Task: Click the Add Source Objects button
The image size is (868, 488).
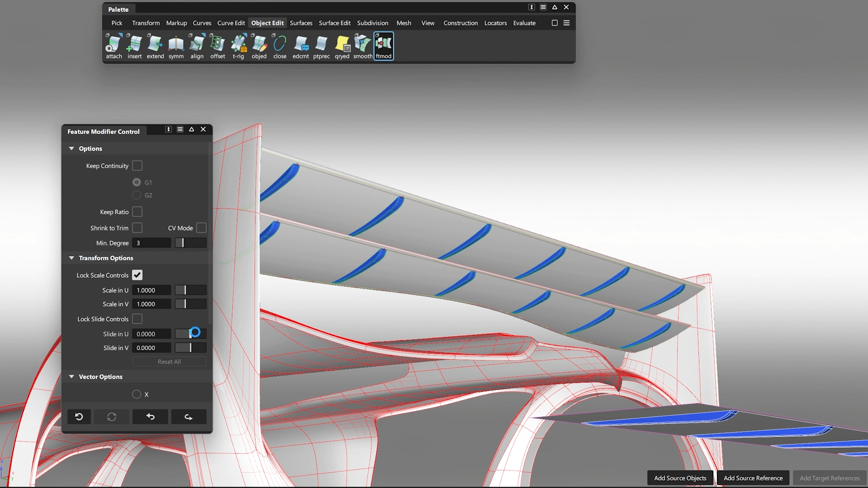Action: click(680, 478)
